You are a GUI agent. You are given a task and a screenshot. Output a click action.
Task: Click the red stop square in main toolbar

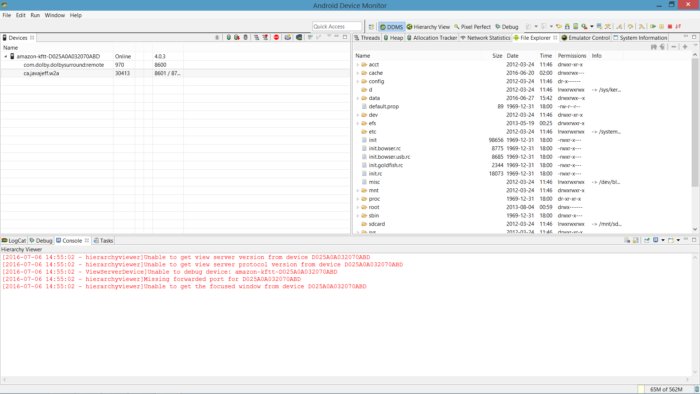670,27
